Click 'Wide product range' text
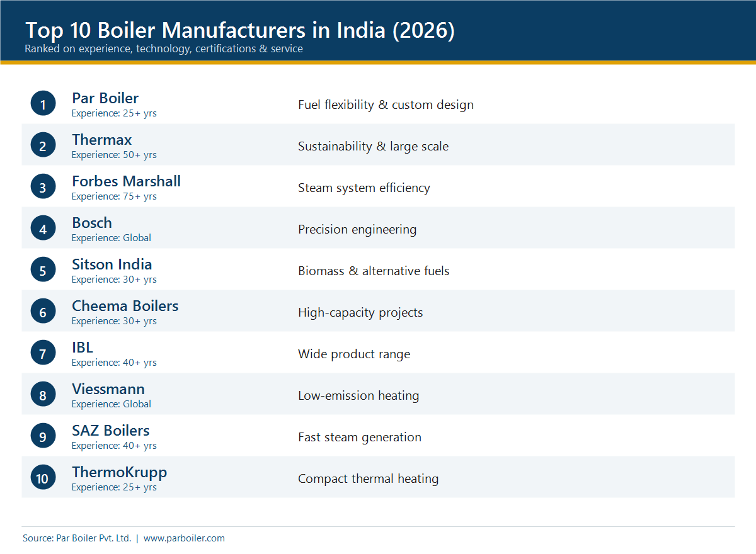The height and width of the screenshot is (554, 756). tap(354, 354)
